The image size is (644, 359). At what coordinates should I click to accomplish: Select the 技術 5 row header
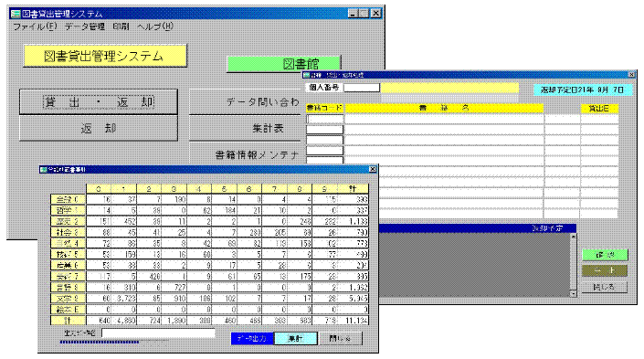point(69,255)
